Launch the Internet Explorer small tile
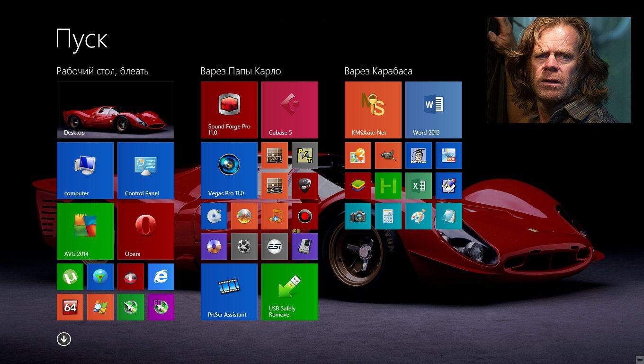644x364 pixels. pos(161,277)
